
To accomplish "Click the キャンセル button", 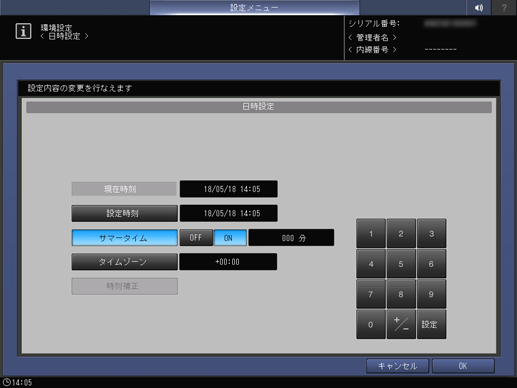I will pyautogui.click(x=397, y=366).
